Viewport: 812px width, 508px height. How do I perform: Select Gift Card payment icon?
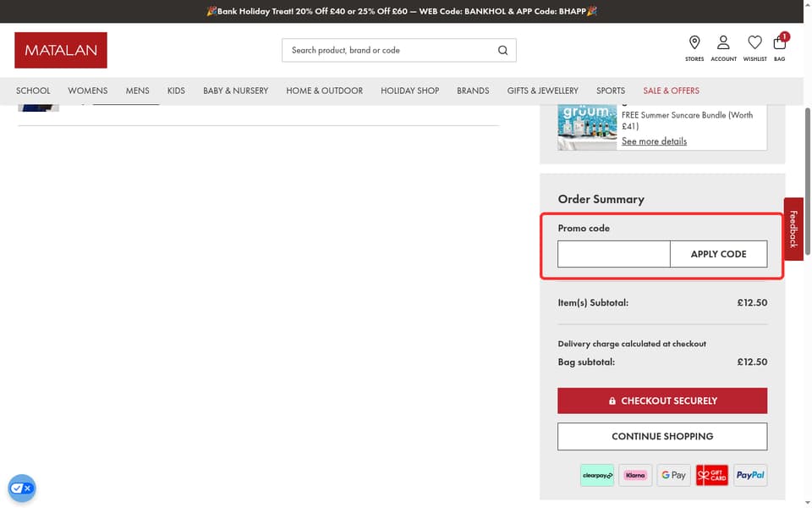712,475
